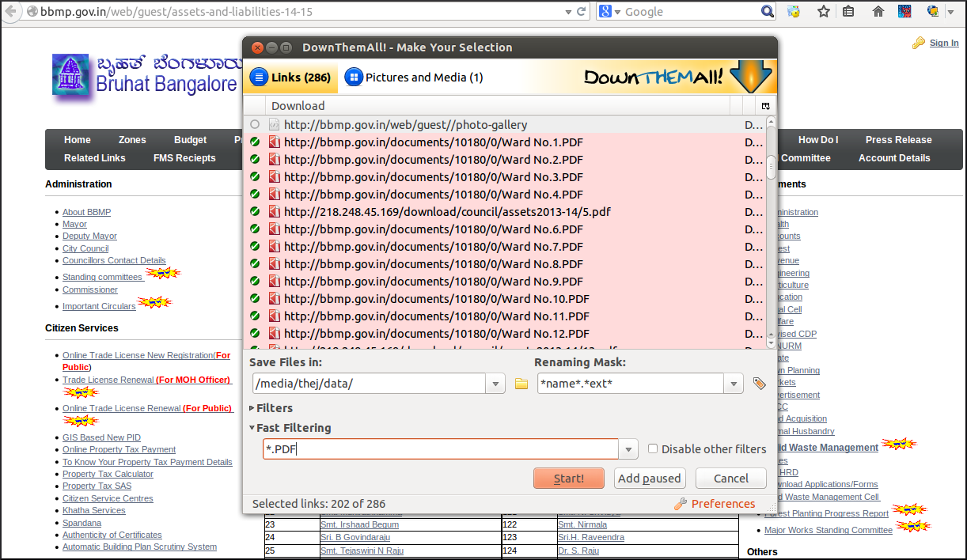This screenshot has width=967, height=560.
Task: Click the link list vertical scrollbar
Action: click(x=772, y=233)
